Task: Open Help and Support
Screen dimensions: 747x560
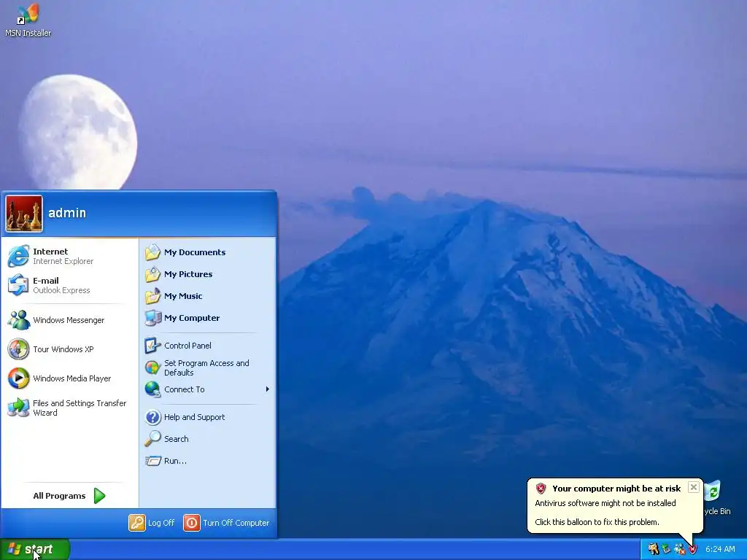Action: [208, 417]
